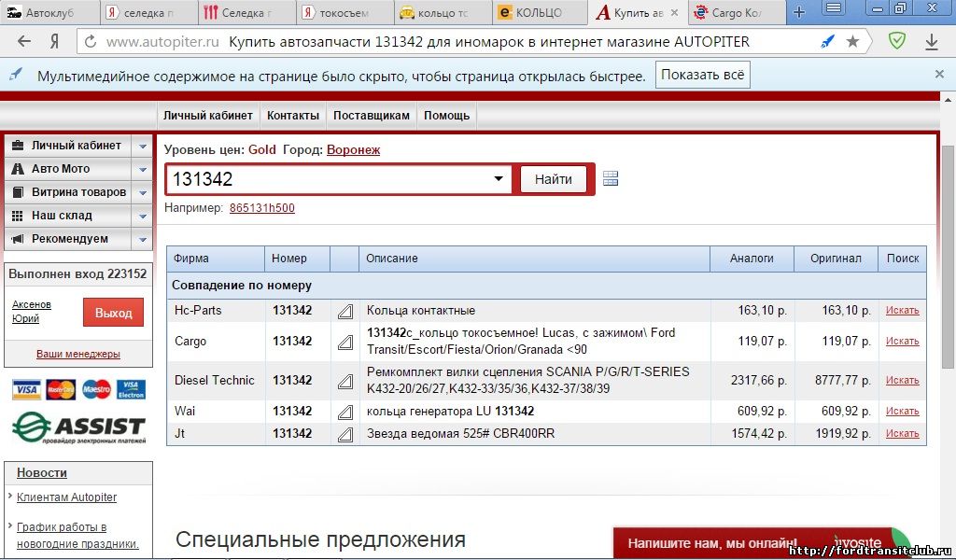This screenshot has height=560, width=956.
Task: Focus the part number search field
Action: coord(339,179)
